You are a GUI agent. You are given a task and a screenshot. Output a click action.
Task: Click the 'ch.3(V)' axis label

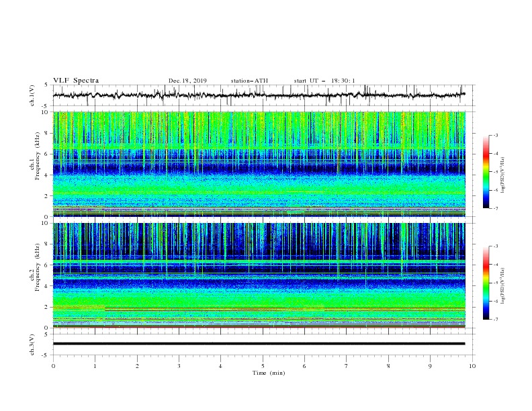(32, 345)
